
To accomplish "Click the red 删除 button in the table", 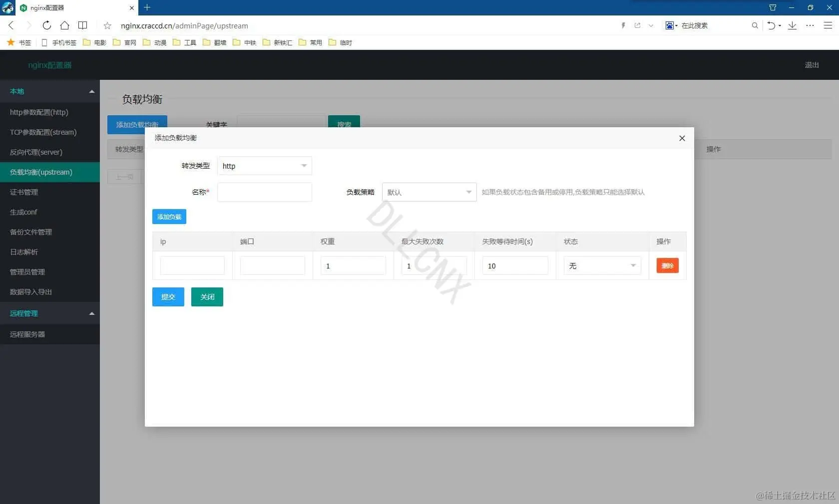I will 667,265.
